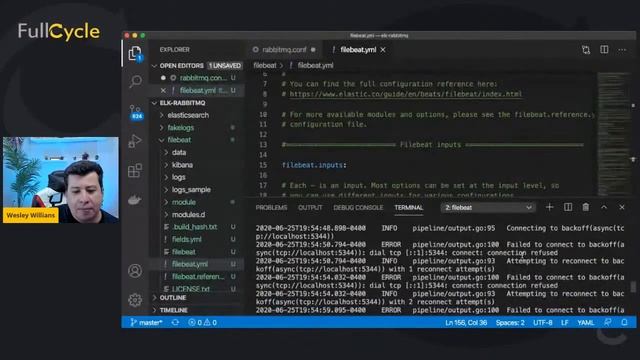Switch to the Output panel tab
640x360 pixels.
(310, 208)
